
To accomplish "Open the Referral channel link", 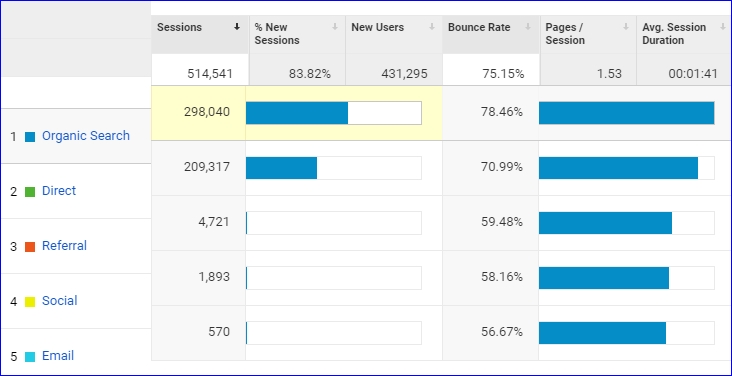I will click(x=64, y=246).
